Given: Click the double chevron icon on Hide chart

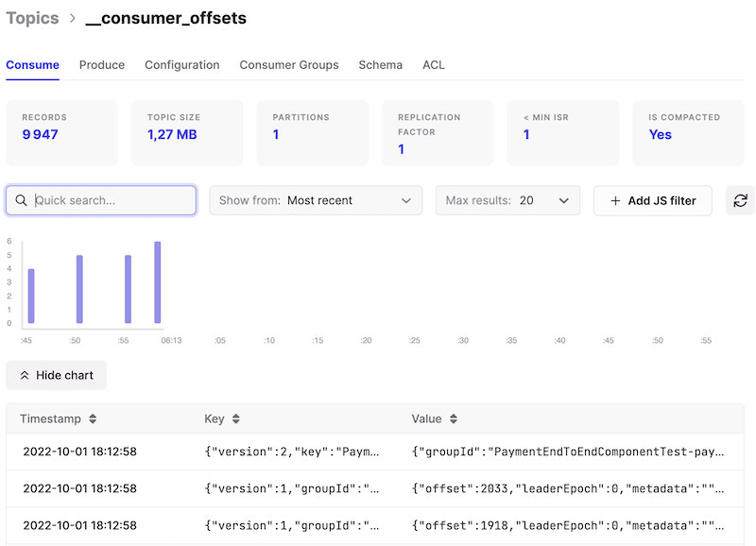Looking at the screenshot, I should [25, 375].
